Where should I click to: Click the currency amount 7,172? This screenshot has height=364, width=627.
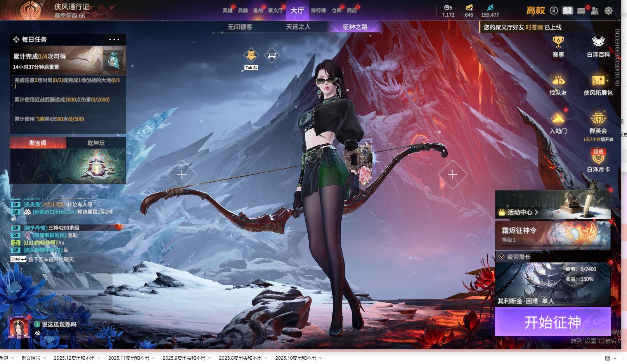[x=448, y=15]
